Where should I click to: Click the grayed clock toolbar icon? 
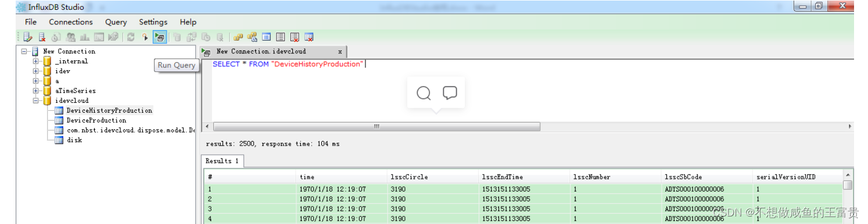pyautogui.click(x=56, y=37)
